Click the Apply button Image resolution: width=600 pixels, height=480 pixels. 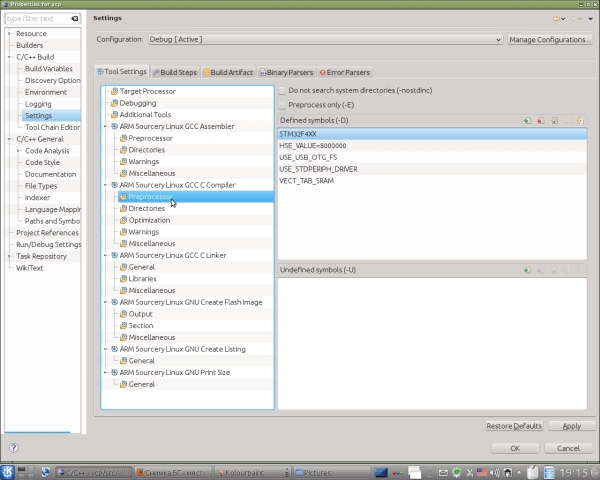[x=572, y=426]
